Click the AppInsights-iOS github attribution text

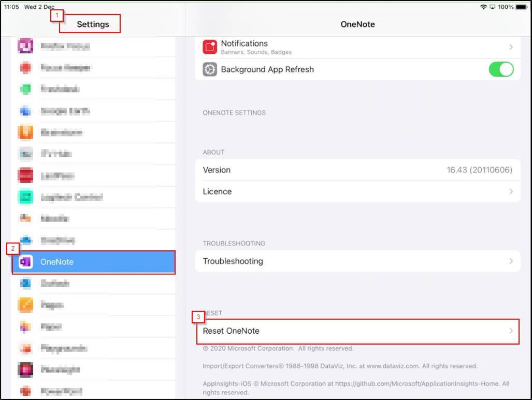(356, 388)
